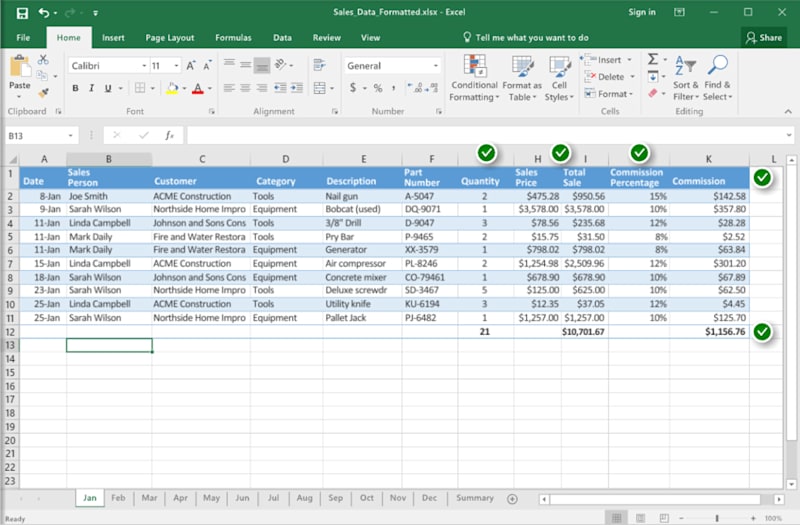This screenshot has height=525, width=800.
Task: Click the Clear eraser icon
Action: click(653, 93)
